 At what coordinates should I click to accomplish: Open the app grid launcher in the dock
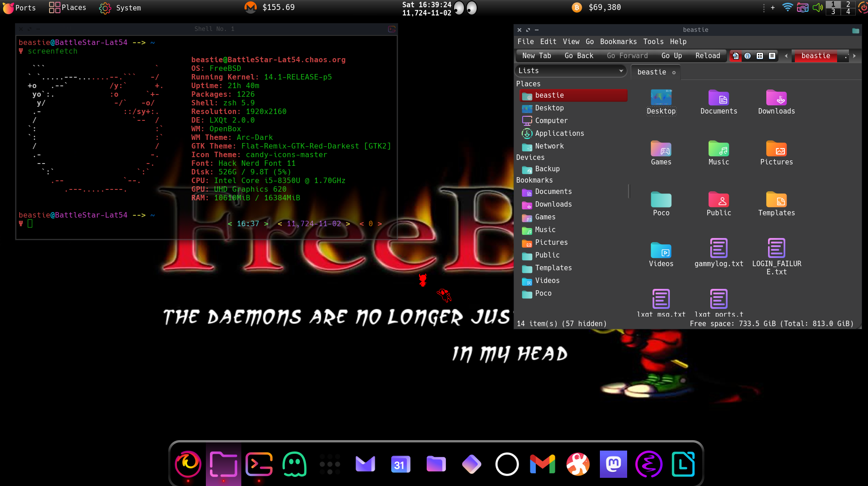[x=329, y=464]
